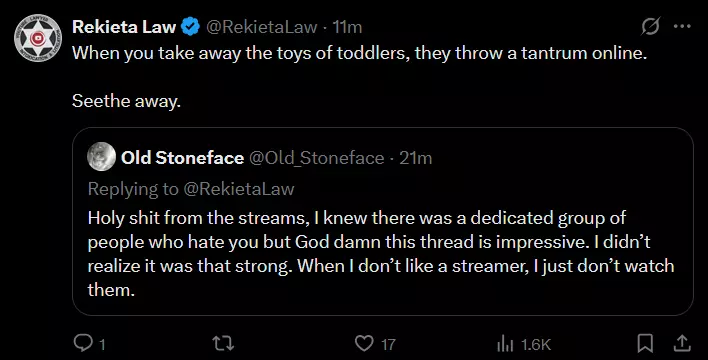Go to Rekieta Law display name
Screen dimensions: 708x360
coord(124,27)
